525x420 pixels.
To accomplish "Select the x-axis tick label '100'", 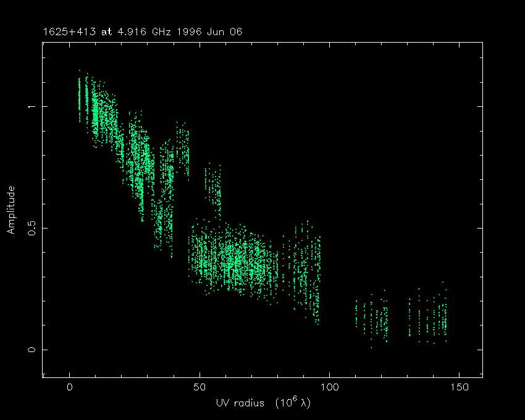I will pos(329,387).
